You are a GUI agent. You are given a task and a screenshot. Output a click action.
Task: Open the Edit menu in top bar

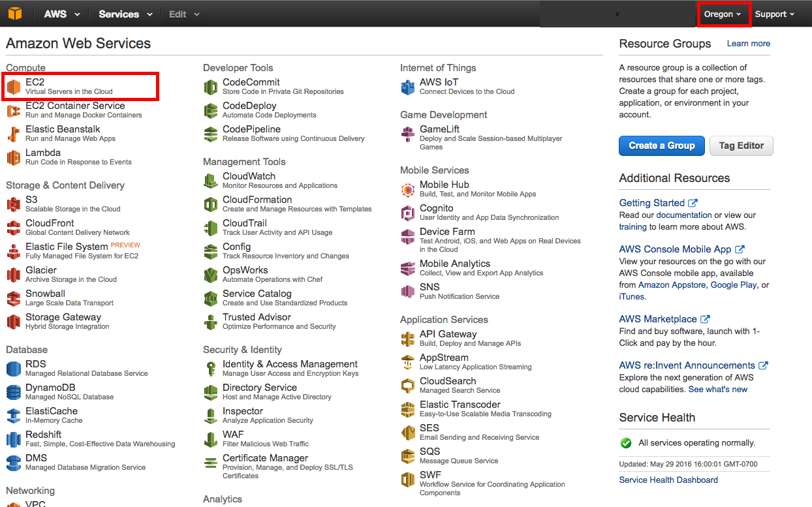[184, 14]
